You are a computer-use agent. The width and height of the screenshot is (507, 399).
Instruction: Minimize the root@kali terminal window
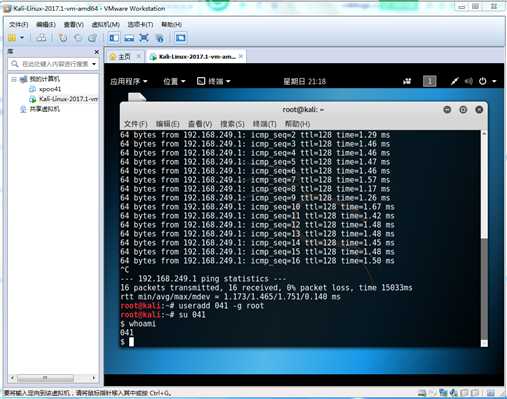[x=447, y=110]
